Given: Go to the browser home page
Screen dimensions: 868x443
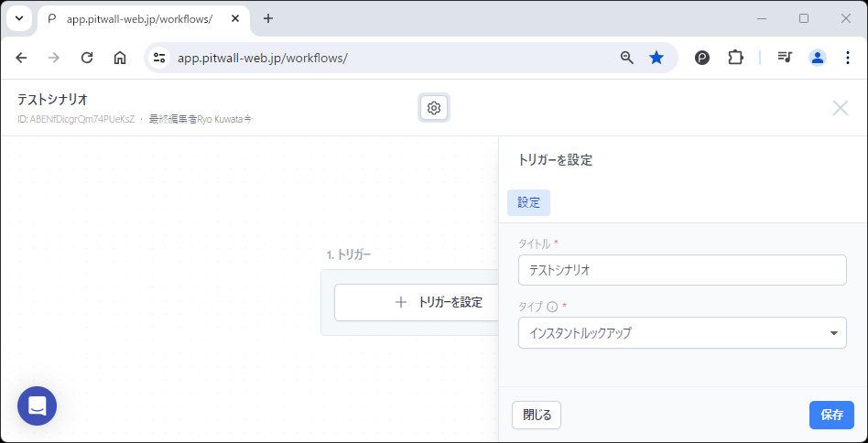Looking at the screenshot, I should tap(120, 58).
